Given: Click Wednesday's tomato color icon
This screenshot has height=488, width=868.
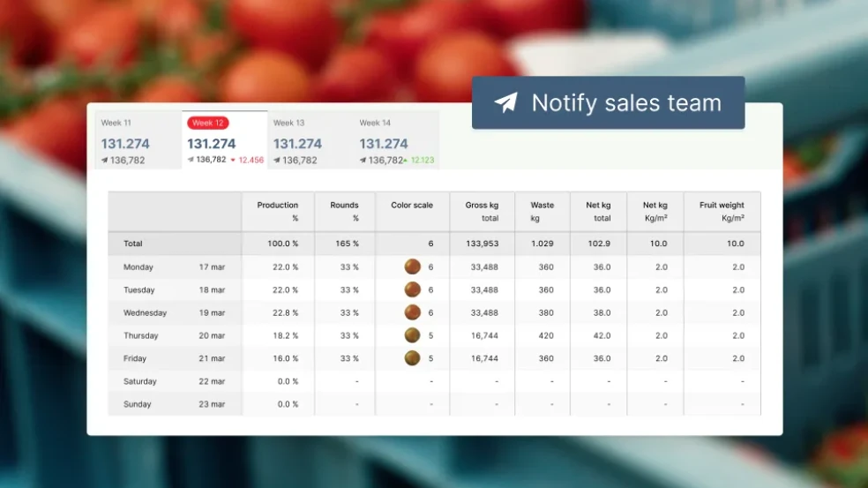Looking at the screenshot, I should [412, 312].
